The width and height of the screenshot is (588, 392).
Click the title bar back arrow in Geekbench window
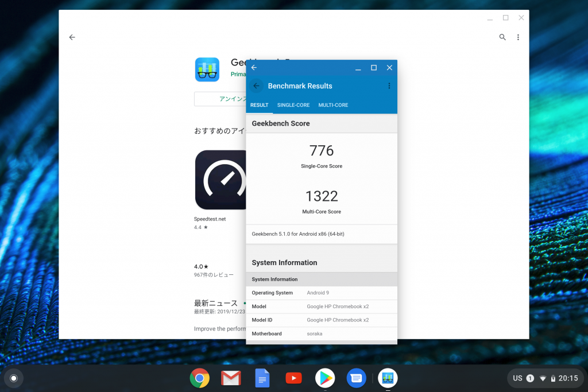[x=254, y=68]
